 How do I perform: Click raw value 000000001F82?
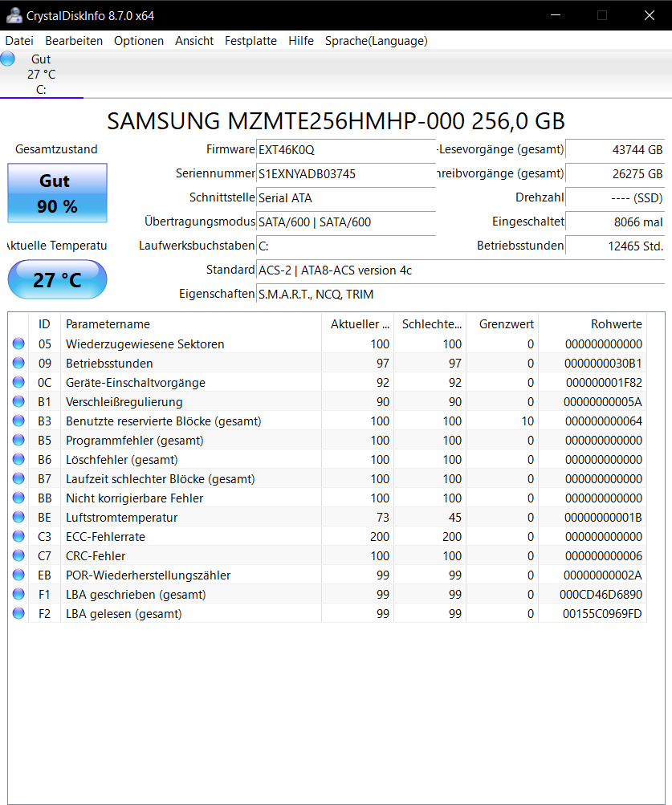coord(604,383)
